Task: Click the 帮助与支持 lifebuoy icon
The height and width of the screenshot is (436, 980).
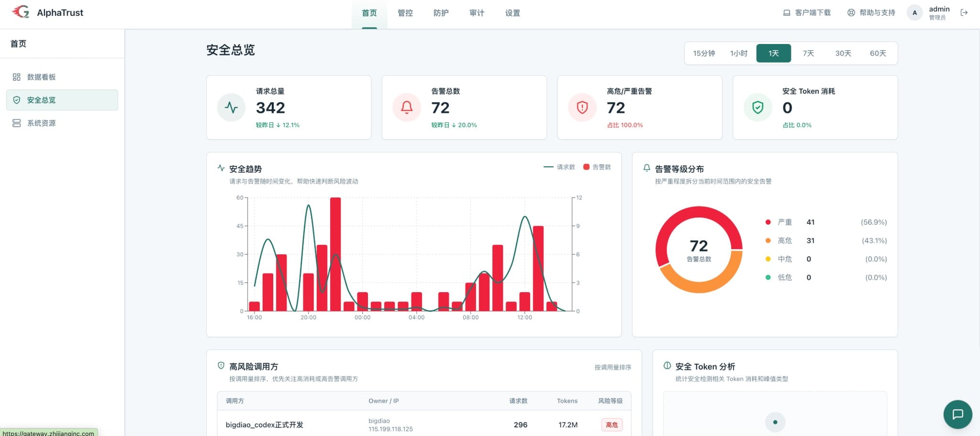Action: coord(851,13)
